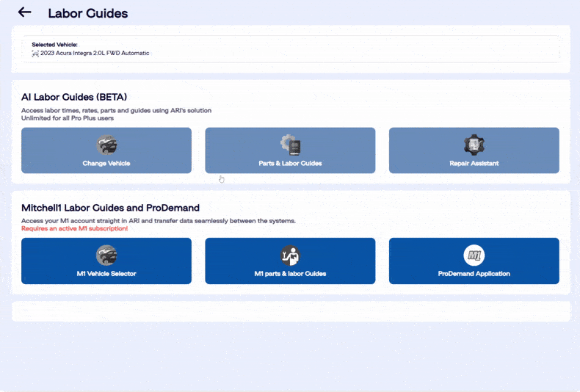Click the mechanic icon on M1 parts & labor
The height and width of the screenshot is (392, 580).
[290, 255]
